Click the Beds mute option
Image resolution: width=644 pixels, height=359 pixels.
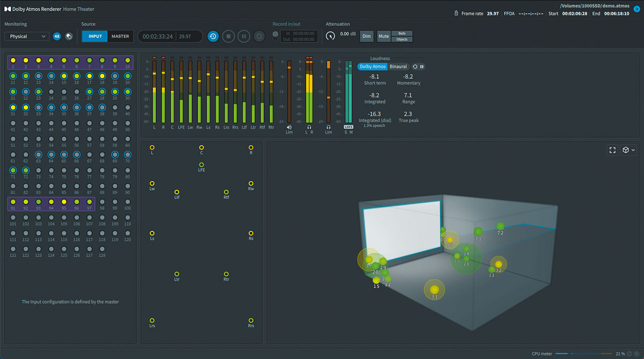[402, 33]
